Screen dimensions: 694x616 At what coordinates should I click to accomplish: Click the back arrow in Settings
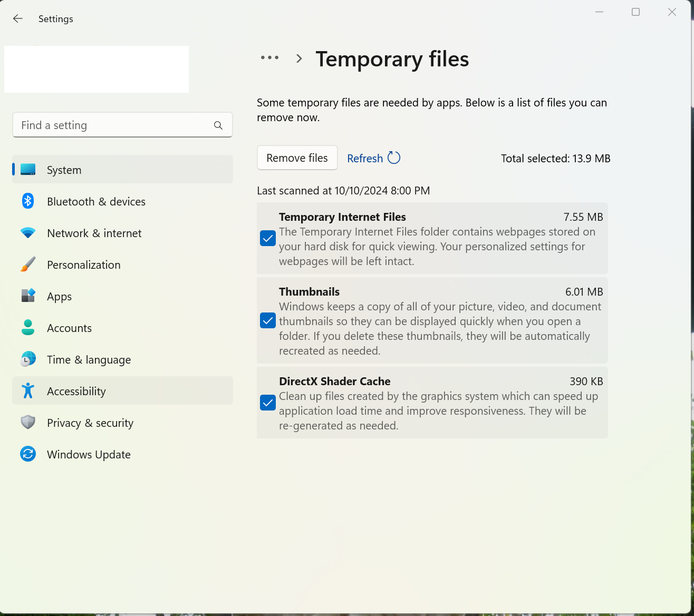18,18
